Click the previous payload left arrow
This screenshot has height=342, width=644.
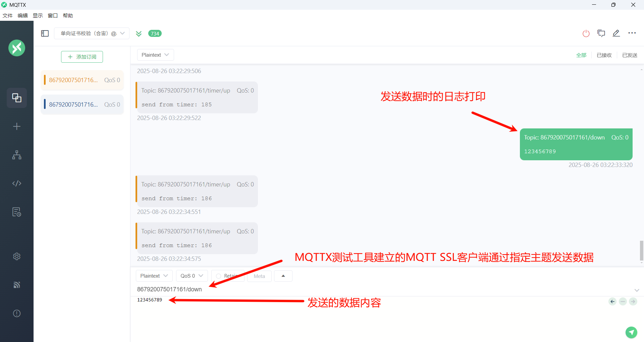(x=612, y=301)
